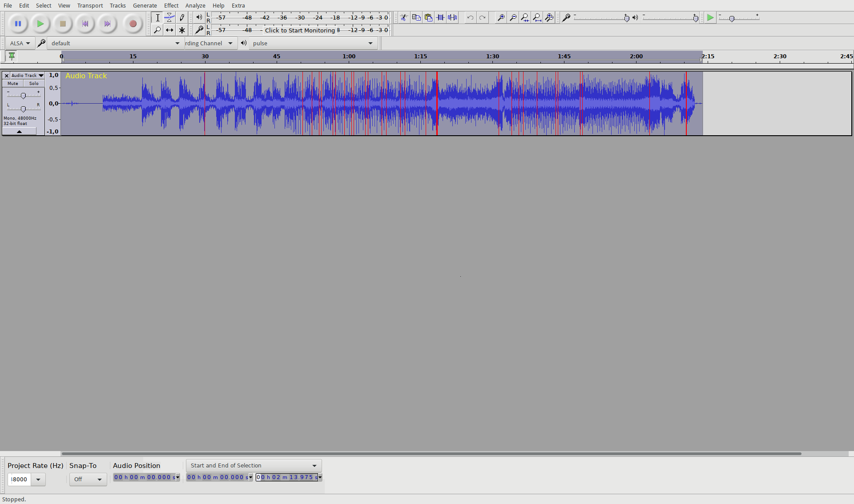
Task: Skip to the end of the track
Action: point(107,24)
